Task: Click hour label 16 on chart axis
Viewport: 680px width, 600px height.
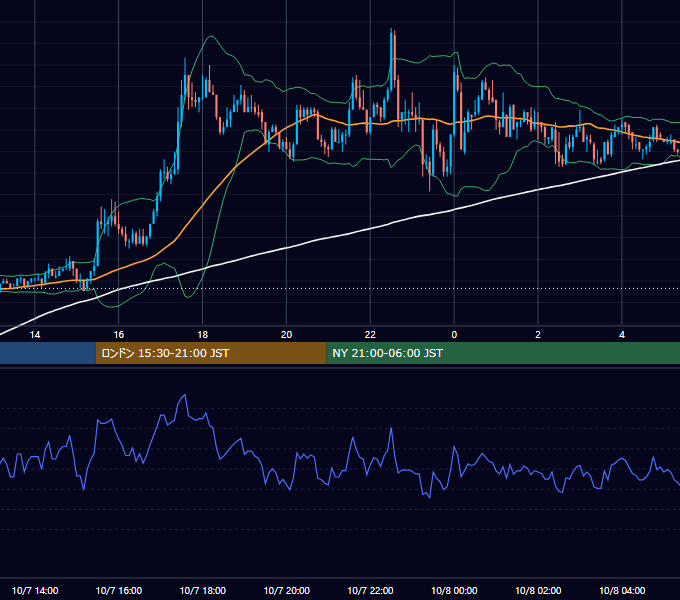Action: click(x=119, y=335)
